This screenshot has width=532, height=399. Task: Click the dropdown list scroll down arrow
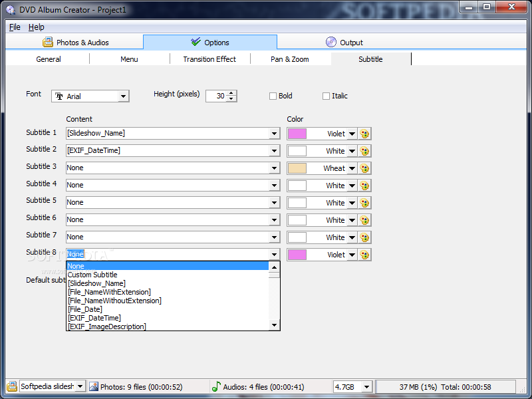274,325
